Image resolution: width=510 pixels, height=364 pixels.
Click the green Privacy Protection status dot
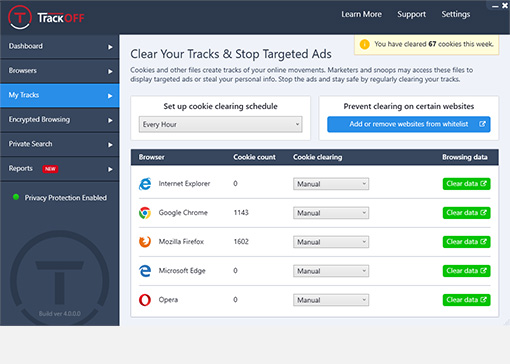[x=16, y=197]
